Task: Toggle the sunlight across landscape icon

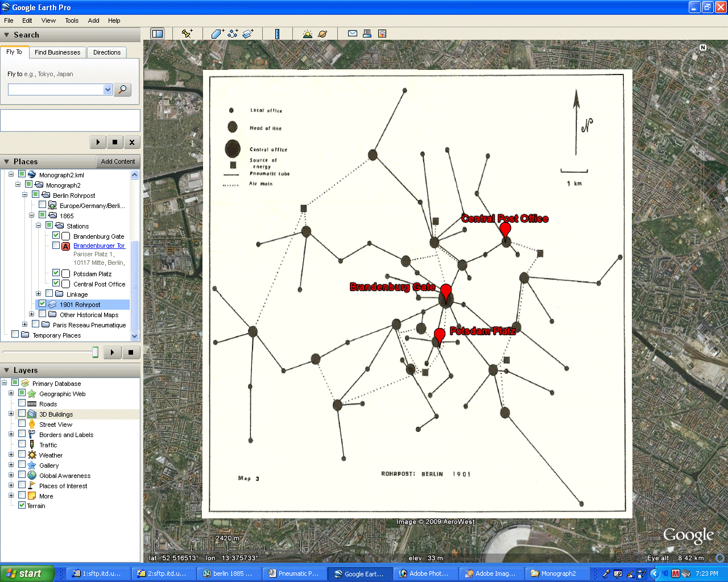Action: click(x=308, y=34)
